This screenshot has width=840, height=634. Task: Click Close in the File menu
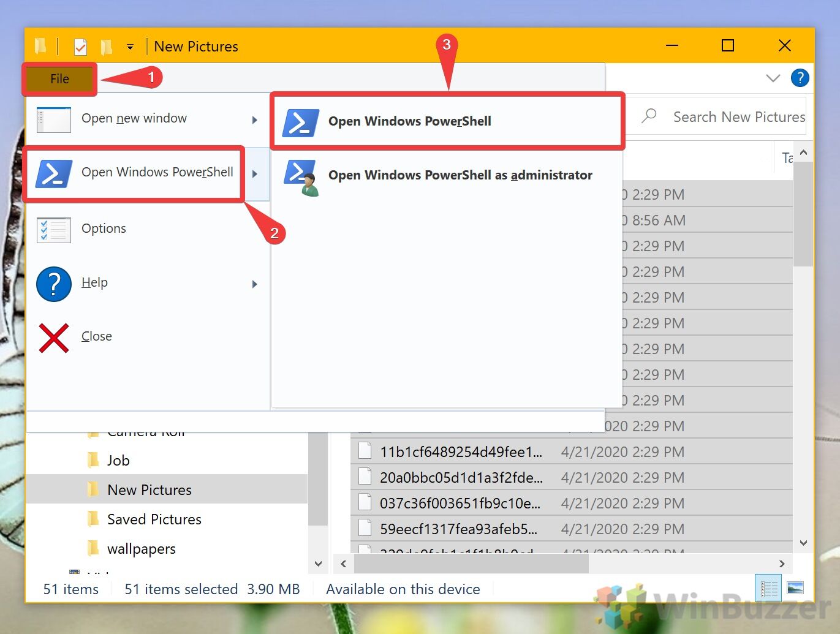pyautogui.click(x=148, y=336)
